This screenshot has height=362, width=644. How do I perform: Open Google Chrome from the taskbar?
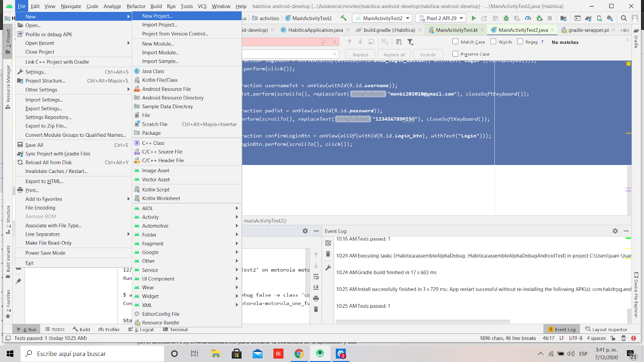(299, 354)
